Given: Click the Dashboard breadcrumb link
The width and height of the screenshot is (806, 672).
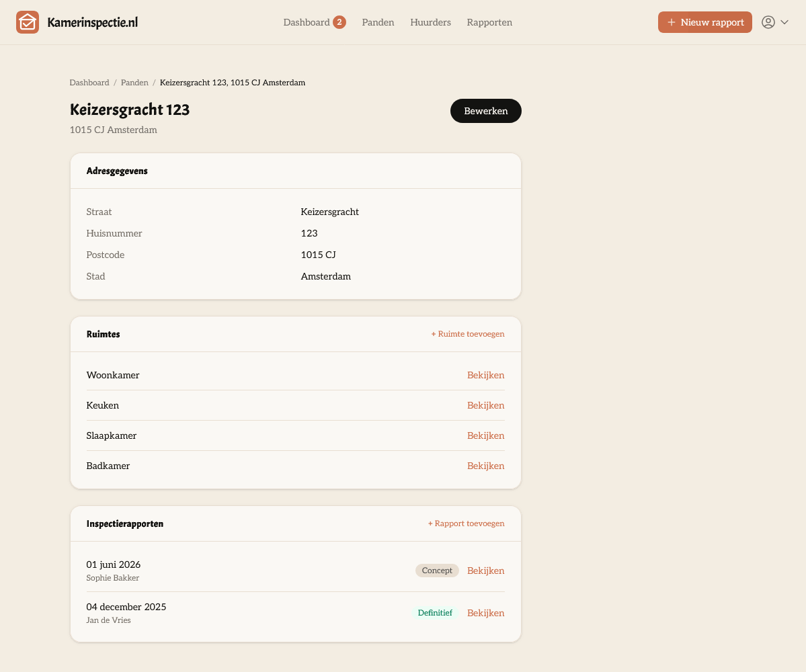Looking at the screenshot, I should pos(89,83).
